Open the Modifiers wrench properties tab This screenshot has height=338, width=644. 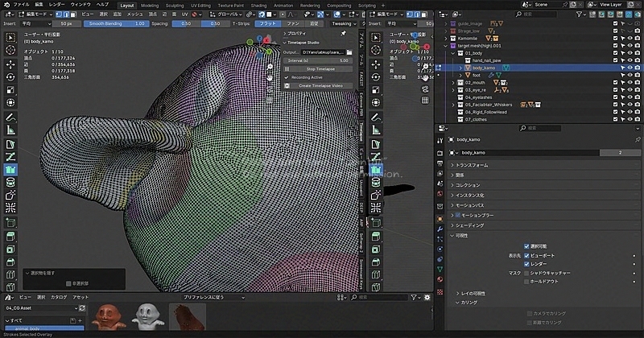tap(440, 229)
